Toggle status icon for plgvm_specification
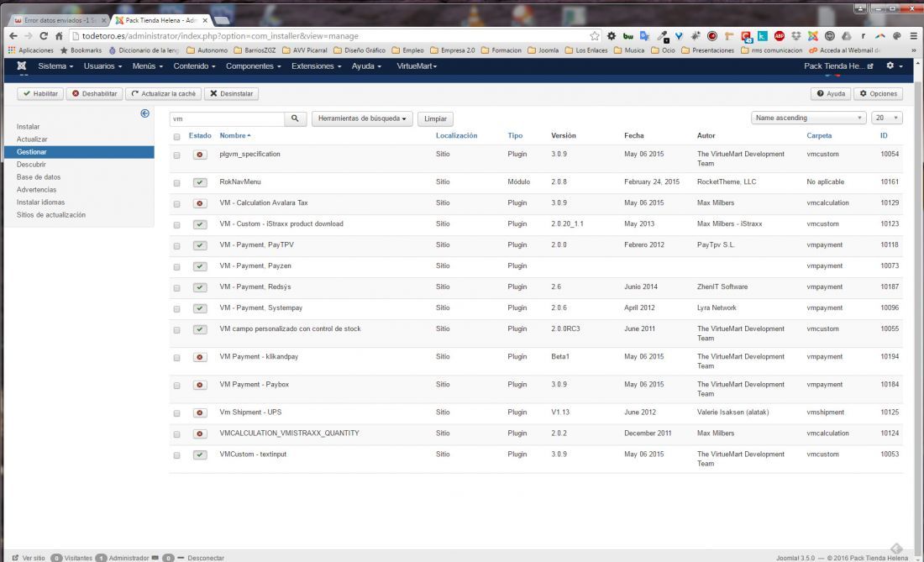This screenshot has height=562, width=924. click(x=200, y=155)
